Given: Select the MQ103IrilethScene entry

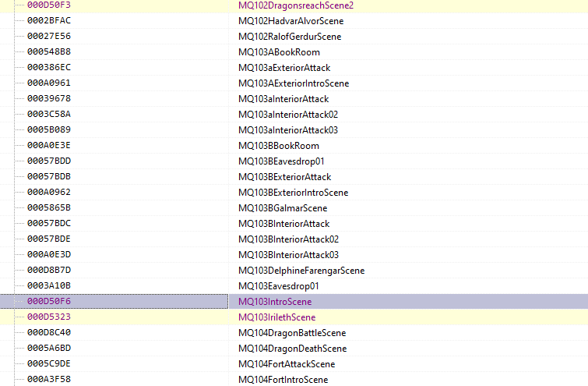Looking at the screenshot, I should (x=276, y=317).
